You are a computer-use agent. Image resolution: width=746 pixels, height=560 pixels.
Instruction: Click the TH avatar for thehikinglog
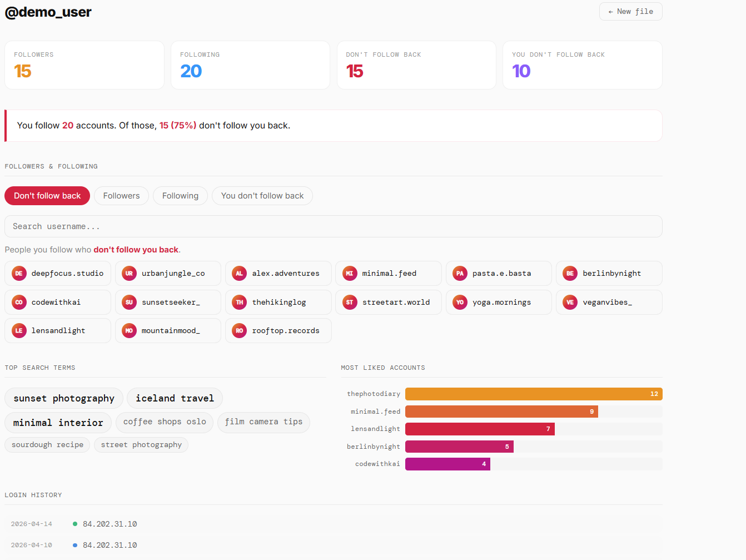click(x=239, y=302)
